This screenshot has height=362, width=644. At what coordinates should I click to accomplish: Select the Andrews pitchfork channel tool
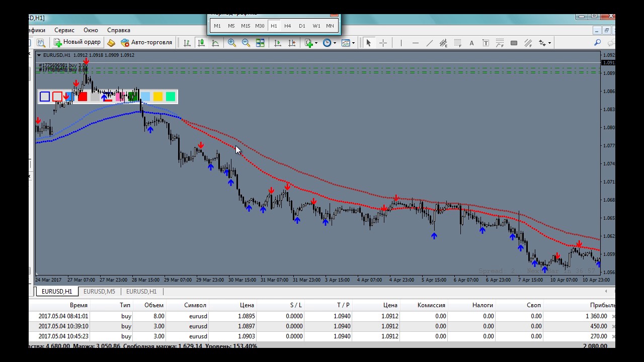(x=528, y=43)
